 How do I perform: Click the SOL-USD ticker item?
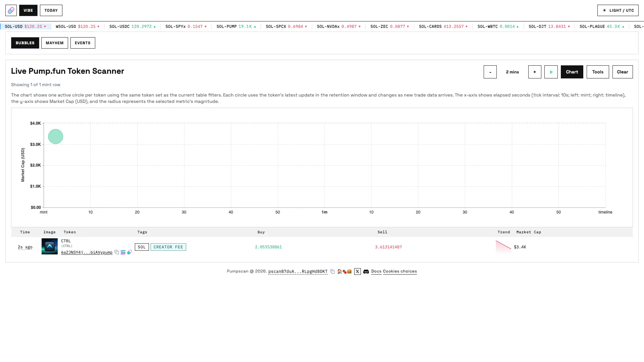point(25,26)
